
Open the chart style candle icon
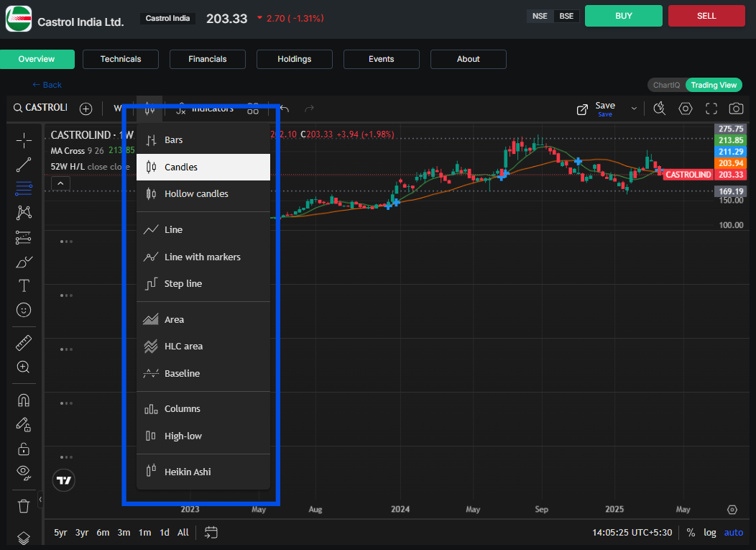click(149, 109)
